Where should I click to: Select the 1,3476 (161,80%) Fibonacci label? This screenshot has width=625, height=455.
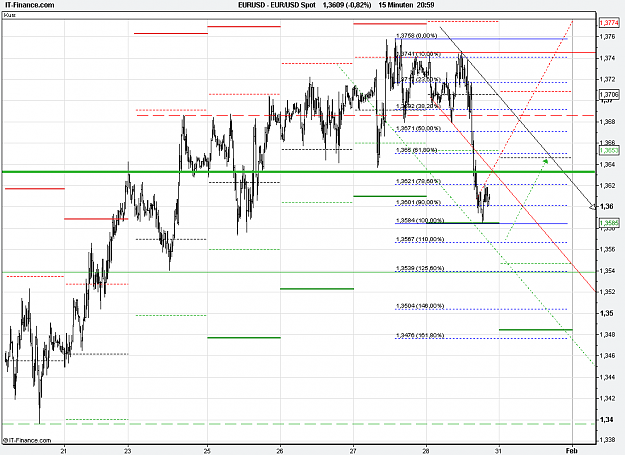(x=420, y=335)
